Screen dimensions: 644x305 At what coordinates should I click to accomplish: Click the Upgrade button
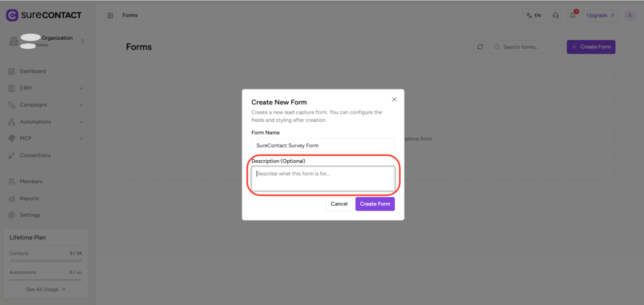click(x=601, y=16)
